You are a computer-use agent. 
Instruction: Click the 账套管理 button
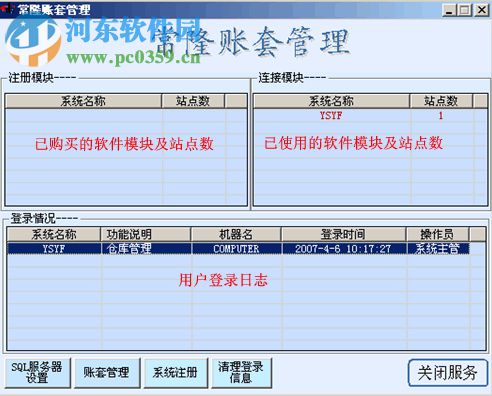[107, 373]
